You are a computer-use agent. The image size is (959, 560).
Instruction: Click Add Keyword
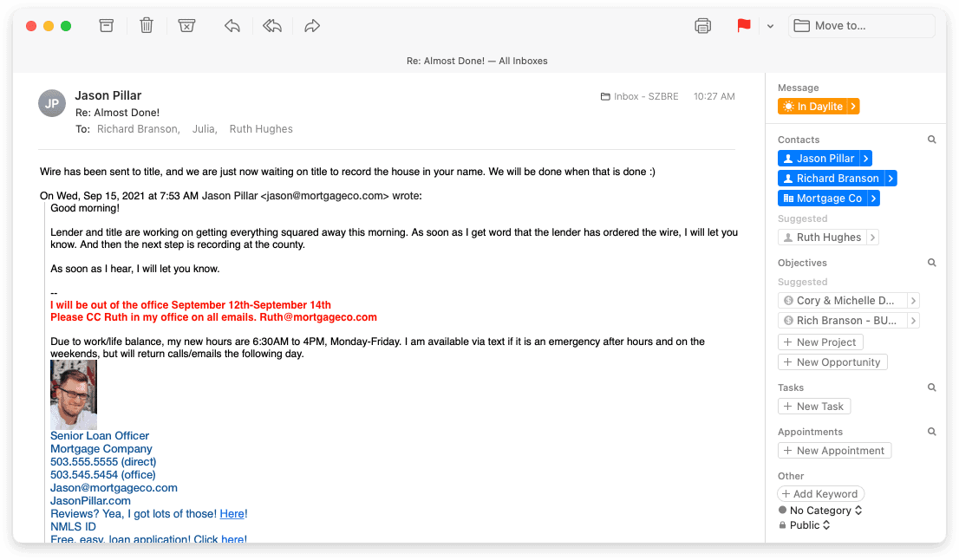pos(820,494)
